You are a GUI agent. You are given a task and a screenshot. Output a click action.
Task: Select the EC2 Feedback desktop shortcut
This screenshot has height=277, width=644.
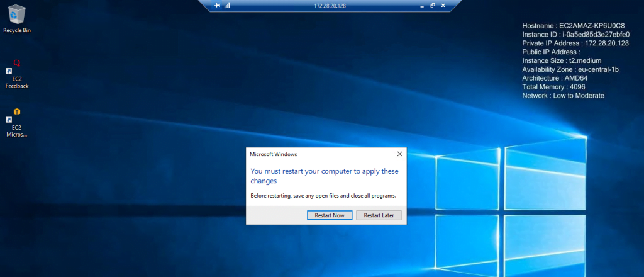(x=17, y=74)
